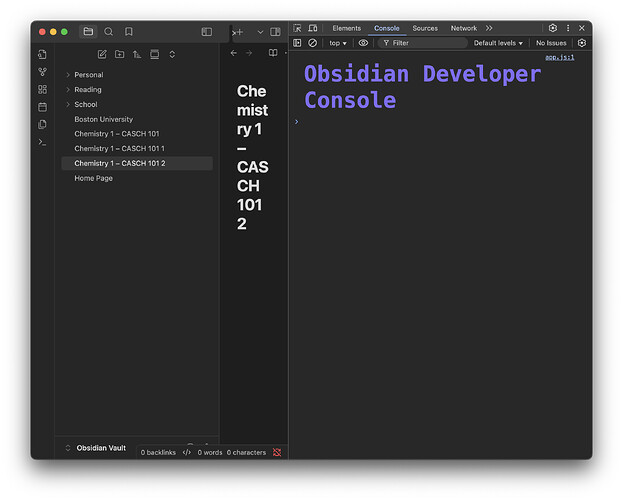This screenshot has width=622, height=500.
Task: Click 0 backlinks in status bar
Action: tap(158, 452)
